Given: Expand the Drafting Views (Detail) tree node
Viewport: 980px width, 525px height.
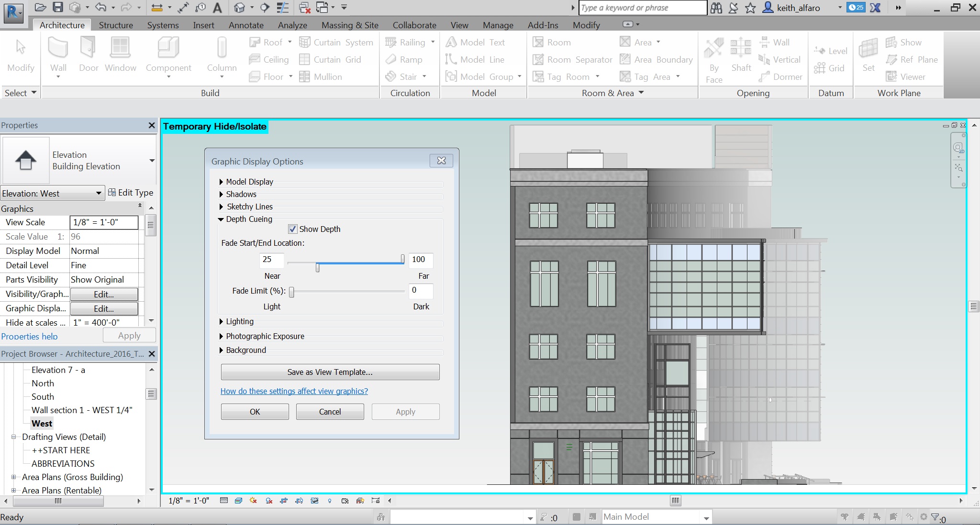Looking at the screenshot, I should (14, 437).
